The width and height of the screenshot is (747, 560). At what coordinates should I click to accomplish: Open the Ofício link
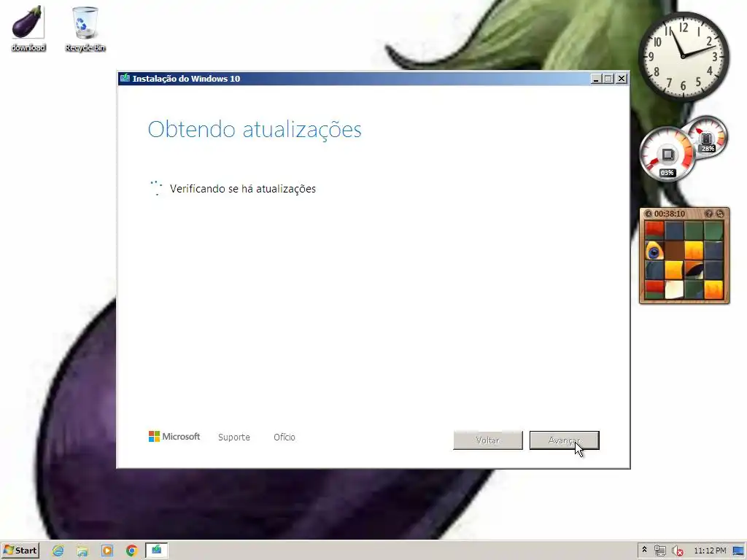[285, 437]
